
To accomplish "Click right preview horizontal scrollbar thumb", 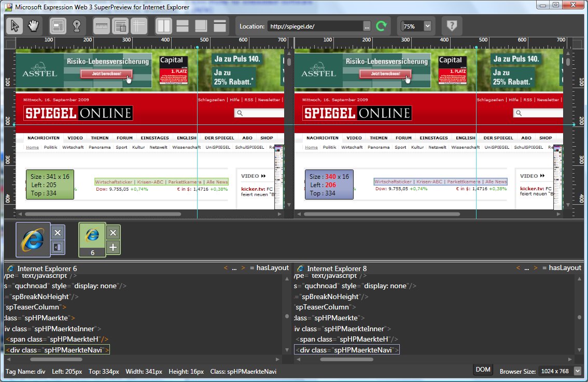I will (382, 214).
